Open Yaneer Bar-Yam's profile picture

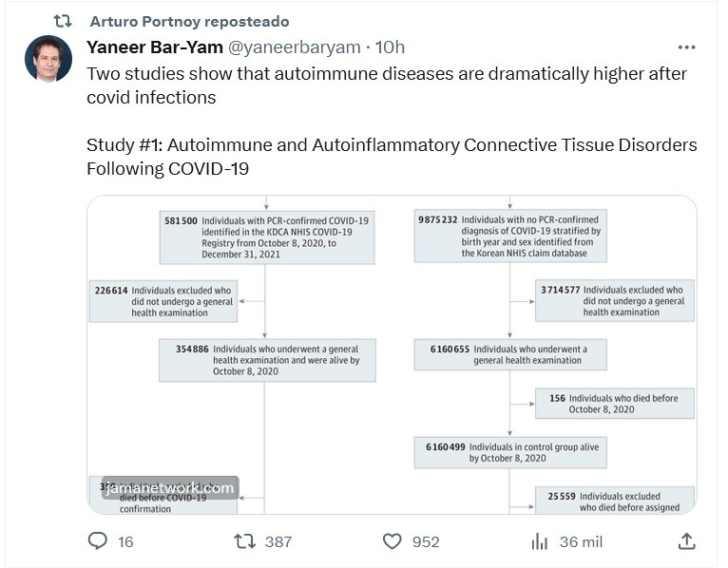(x=48, y=59)
